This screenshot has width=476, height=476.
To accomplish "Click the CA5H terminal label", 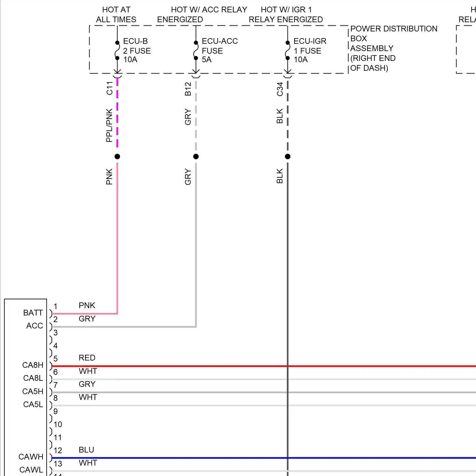I will (33, 392).
